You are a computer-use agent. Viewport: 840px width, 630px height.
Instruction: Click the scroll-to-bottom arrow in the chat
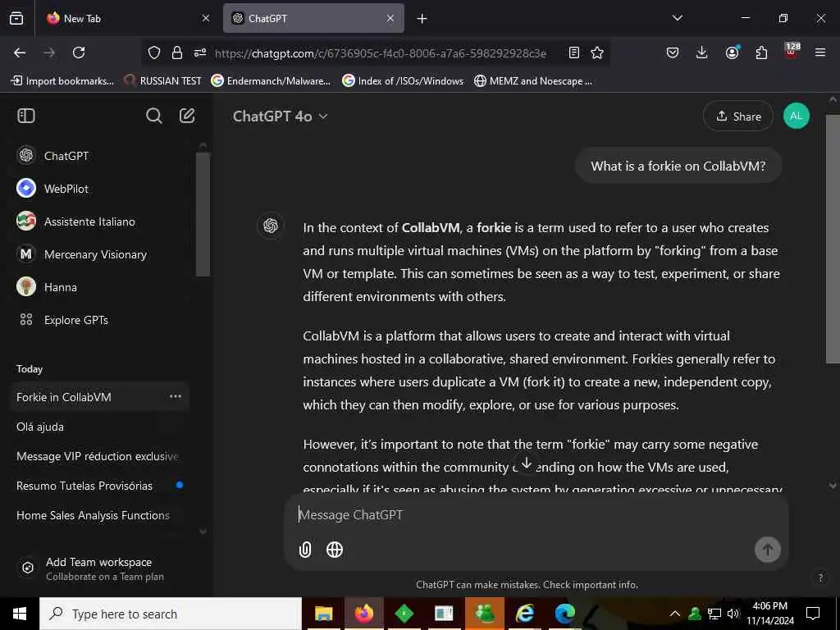(527, 463)
